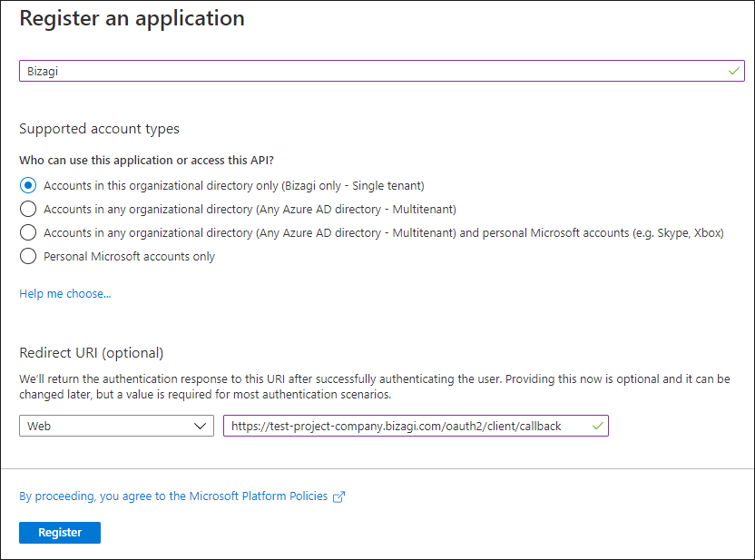The width and height of the screenshot is (755, 560).
Task: Open the Web platform type dropdown
Action: point(116,427)
